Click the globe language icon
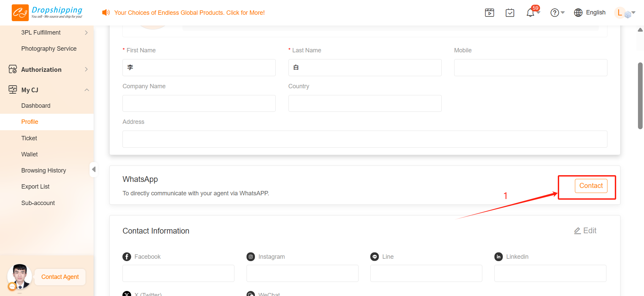Viewport: 644px width, 296px height. click(578, 13)
